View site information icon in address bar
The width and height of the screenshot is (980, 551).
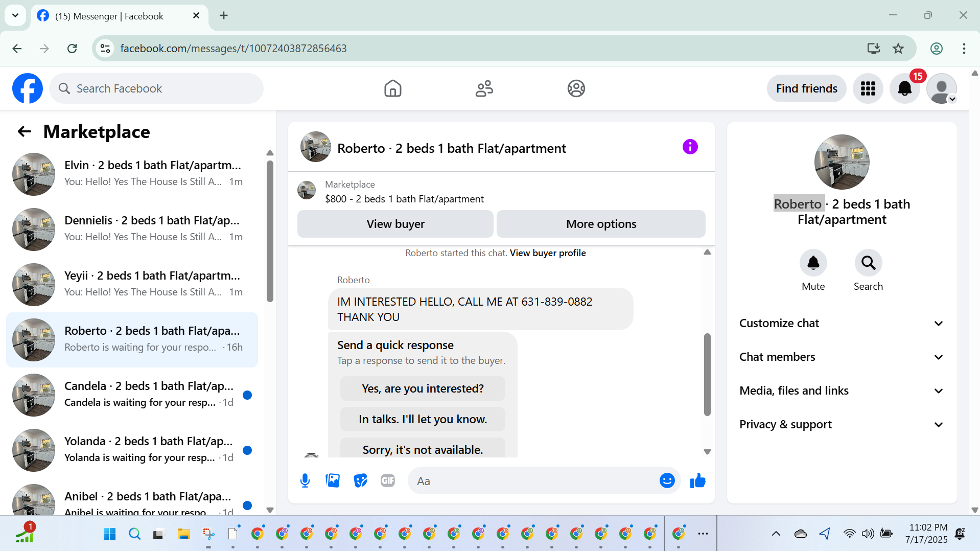click(x=105, y=49)
